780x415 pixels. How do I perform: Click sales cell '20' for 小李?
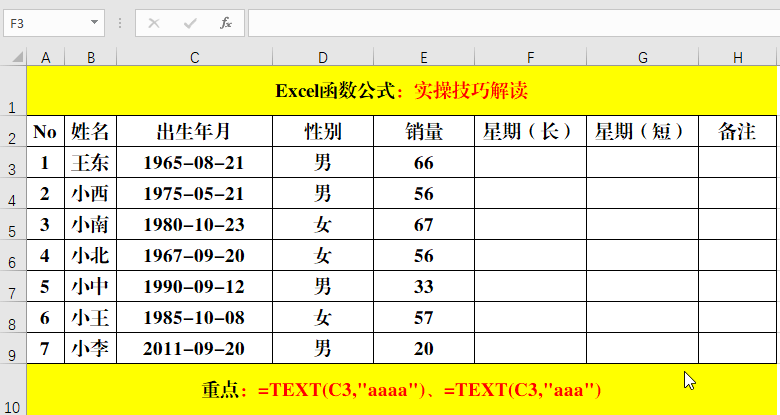pyautogui.click(x=424, y=348)
